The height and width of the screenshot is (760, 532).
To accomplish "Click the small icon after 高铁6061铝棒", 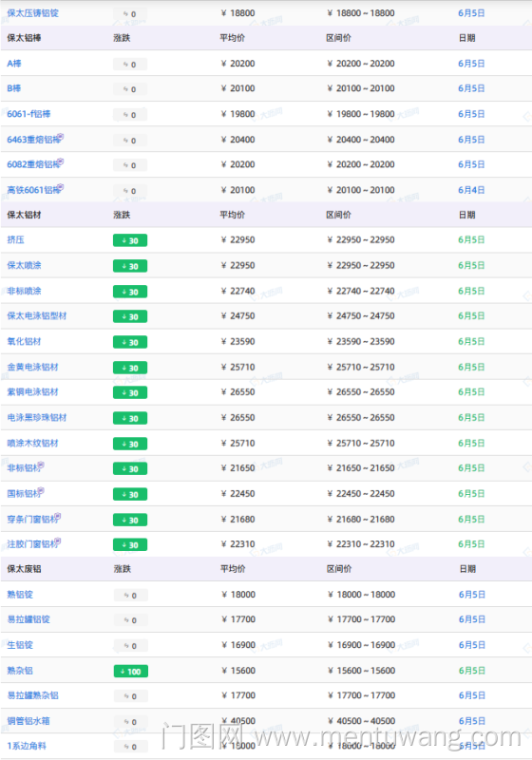I will click(61, 187).
